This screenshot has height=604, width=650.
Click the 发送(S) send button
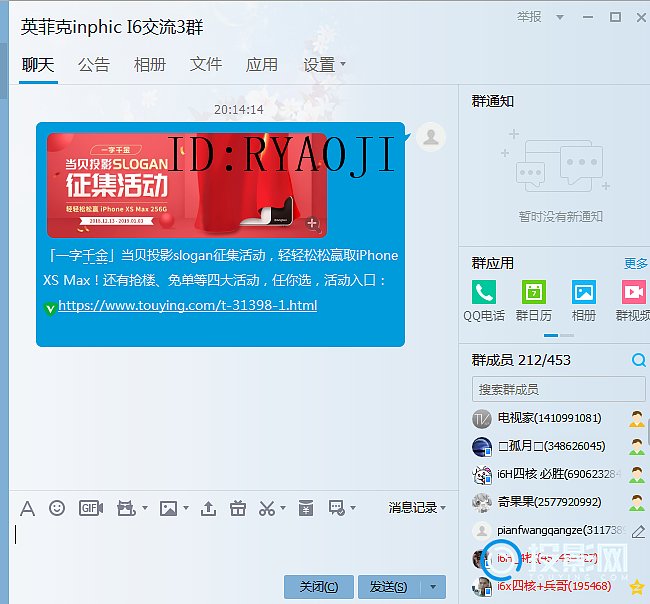(x=389, y=587)
